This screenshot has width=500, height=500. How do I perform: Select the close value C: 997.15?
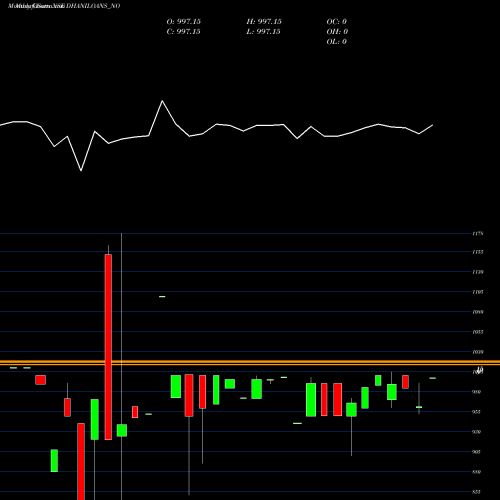pos(184,32)
